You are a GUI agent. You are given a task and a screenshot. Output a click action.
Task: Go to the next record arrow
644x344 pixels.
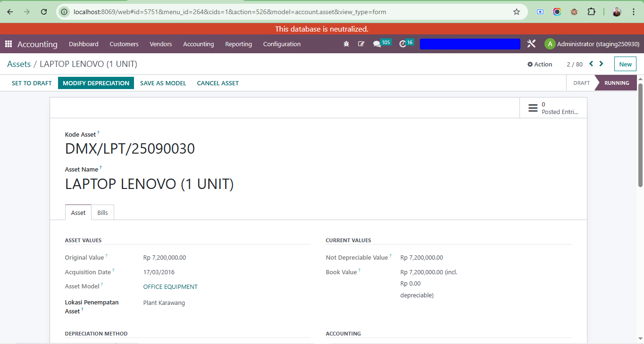601,64
